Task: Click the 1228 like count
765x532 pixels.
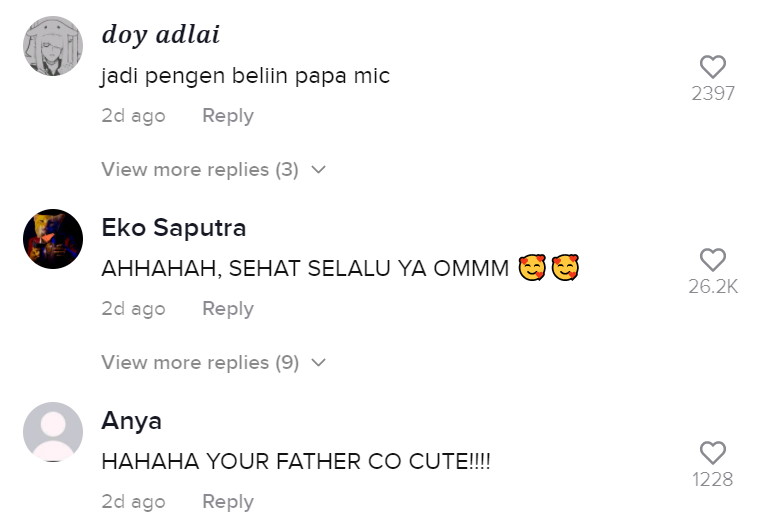Action: [712, 480]
